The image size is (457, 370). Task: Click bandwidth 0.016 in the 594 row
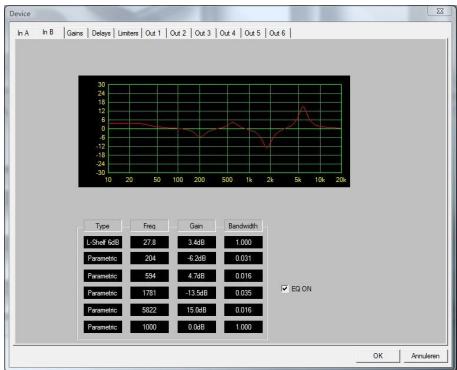(243, 276)
